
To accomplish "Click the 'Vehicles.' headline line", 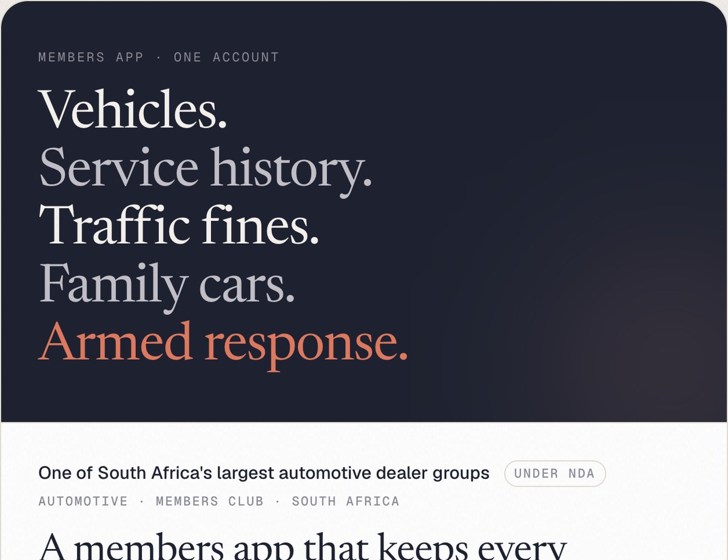I will 133,109.
